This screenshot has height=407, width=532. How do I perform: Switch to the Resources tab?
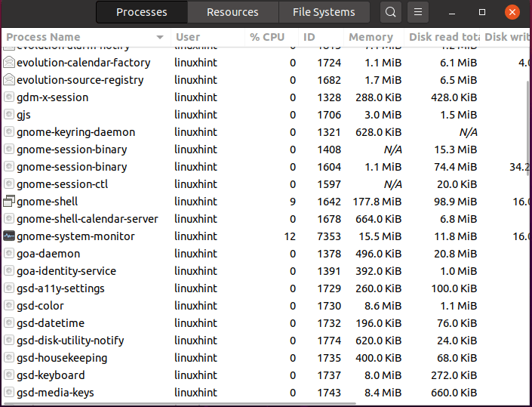[232, 12]
